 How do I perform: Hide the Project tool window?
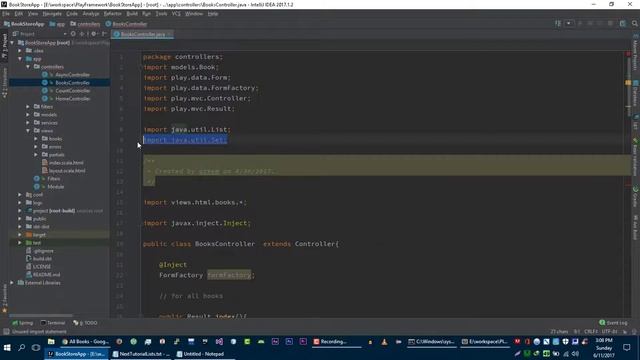tap(104, 34)
